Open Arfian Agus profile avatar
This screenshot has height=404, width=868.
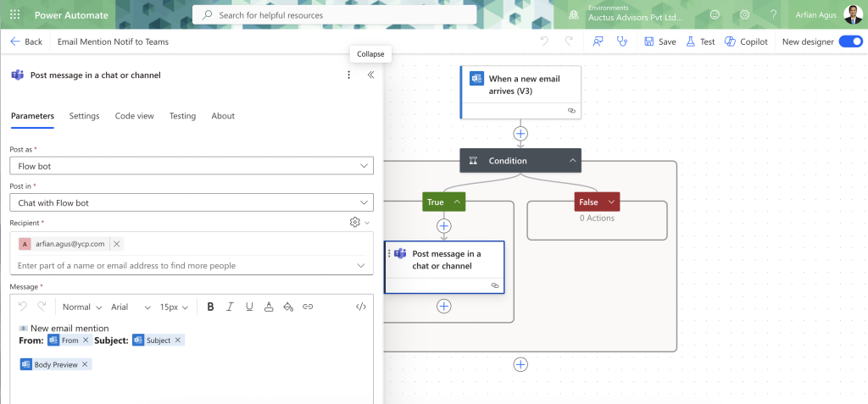(x=853, y=15)
